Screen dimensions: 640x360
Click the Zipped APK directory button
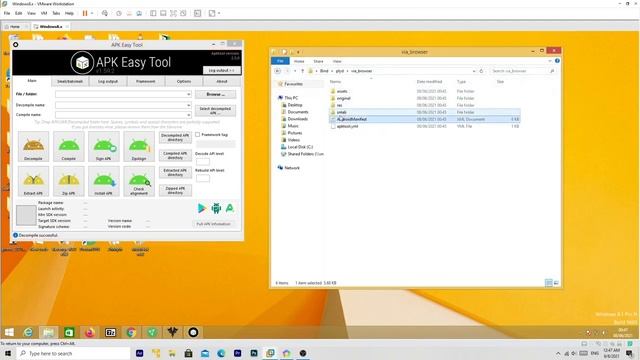click(x=175, y=190)
